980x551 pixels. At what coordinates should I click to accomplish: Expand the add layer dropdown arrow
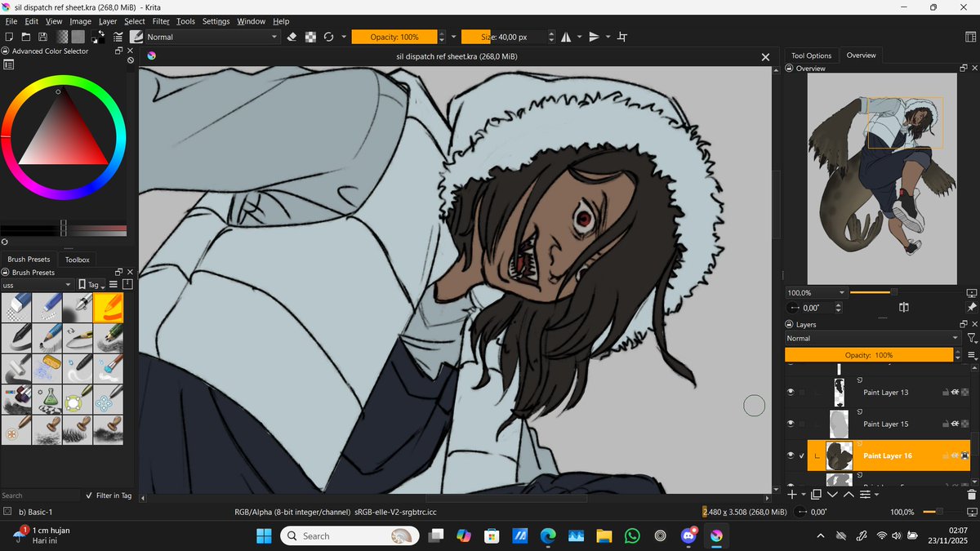[802, 495]
